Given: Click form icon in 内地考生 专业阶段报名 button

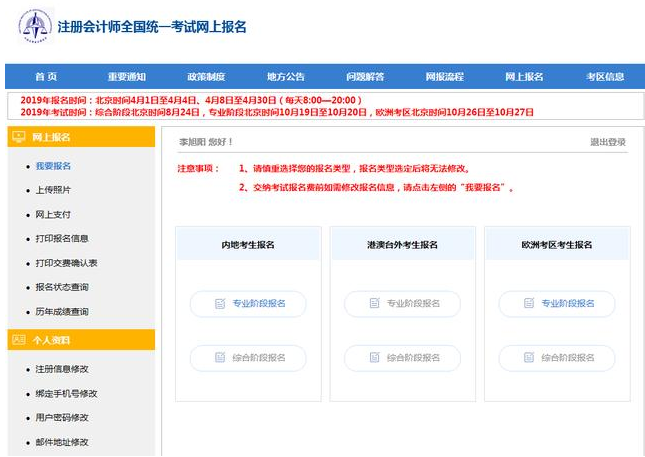Looking at the screenshot, I should tap(220, 304).
